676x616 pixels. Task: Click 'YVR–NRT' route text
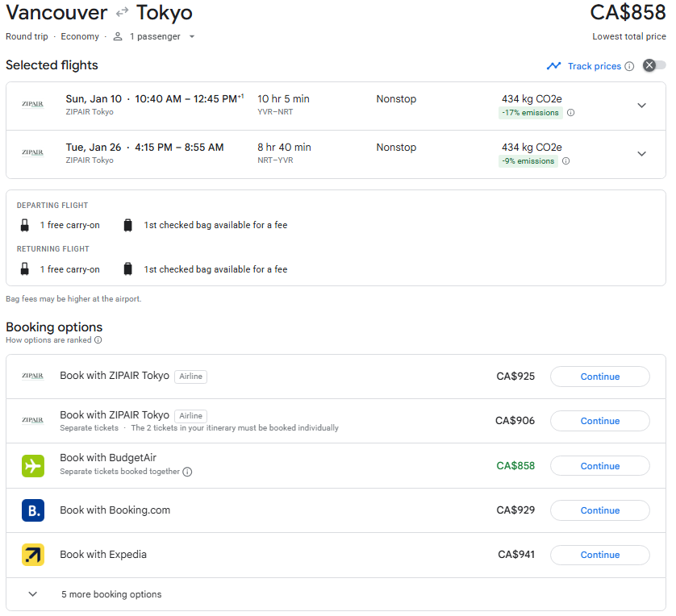click(275, 112)
